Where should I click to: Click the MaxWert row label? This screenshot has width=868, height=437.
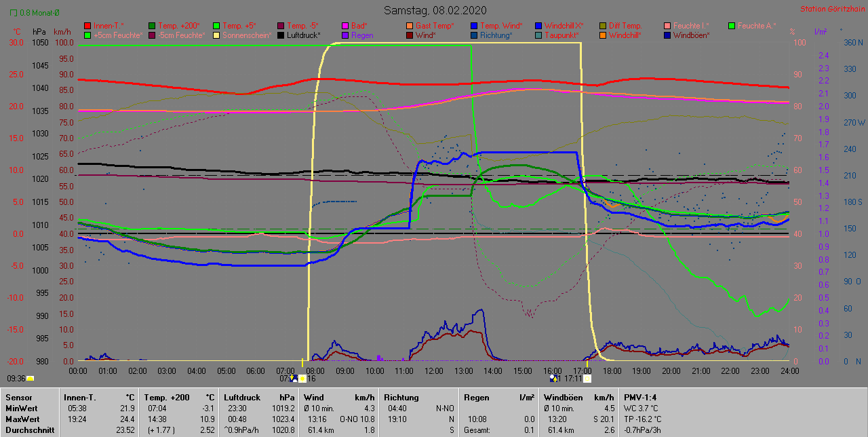click(22, 419)
